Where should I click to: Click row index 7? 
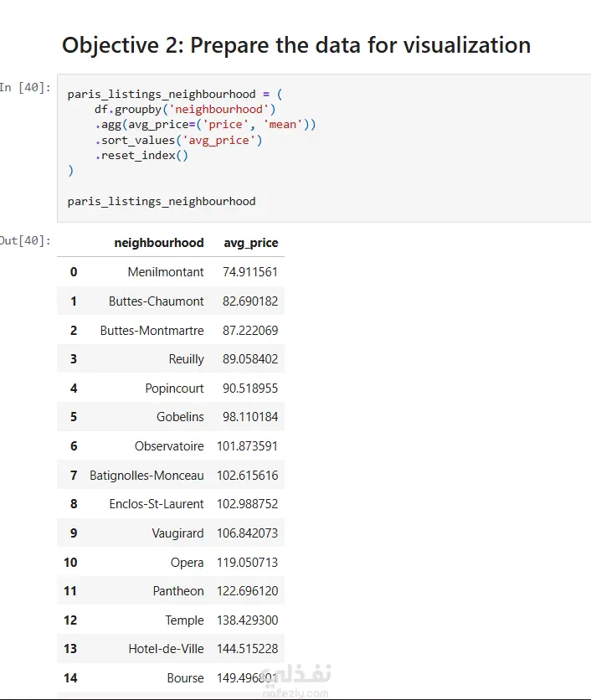pyautogui.click(x=74, y=476)
